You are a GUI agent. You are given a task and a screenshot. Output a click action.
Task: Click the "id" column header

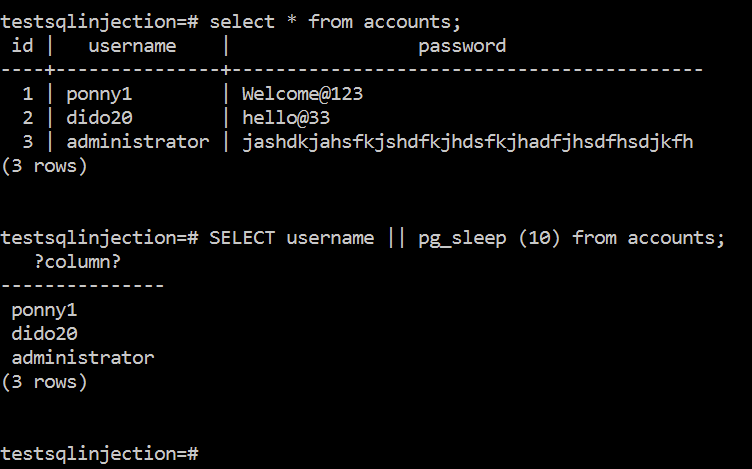(23, 46)
